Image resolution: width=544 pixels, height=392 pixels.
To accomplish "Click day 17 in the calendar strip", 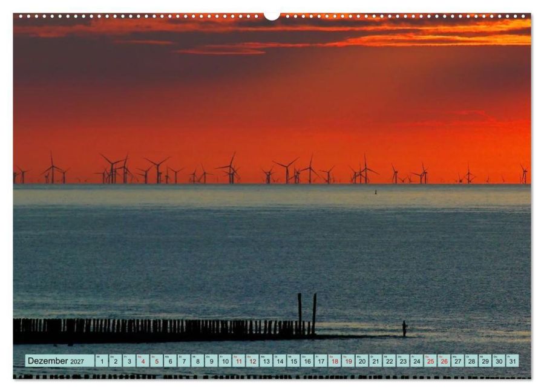I will pos(321,361).
